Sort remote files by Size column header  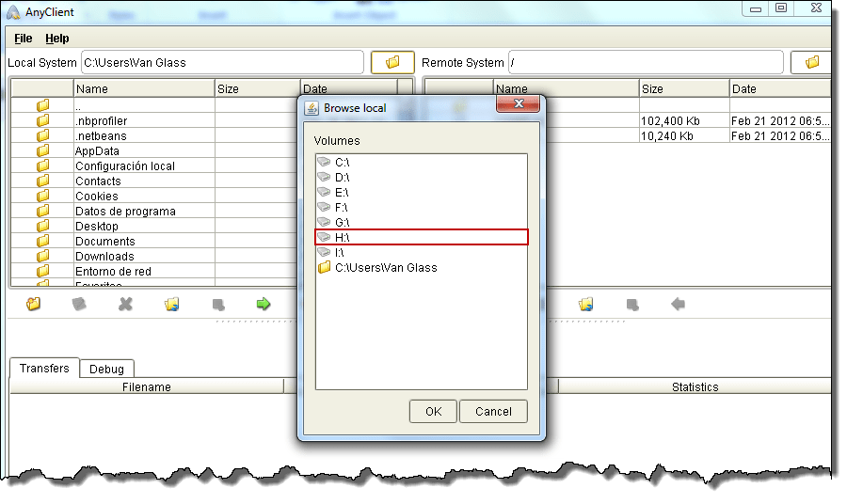point(684,88)
